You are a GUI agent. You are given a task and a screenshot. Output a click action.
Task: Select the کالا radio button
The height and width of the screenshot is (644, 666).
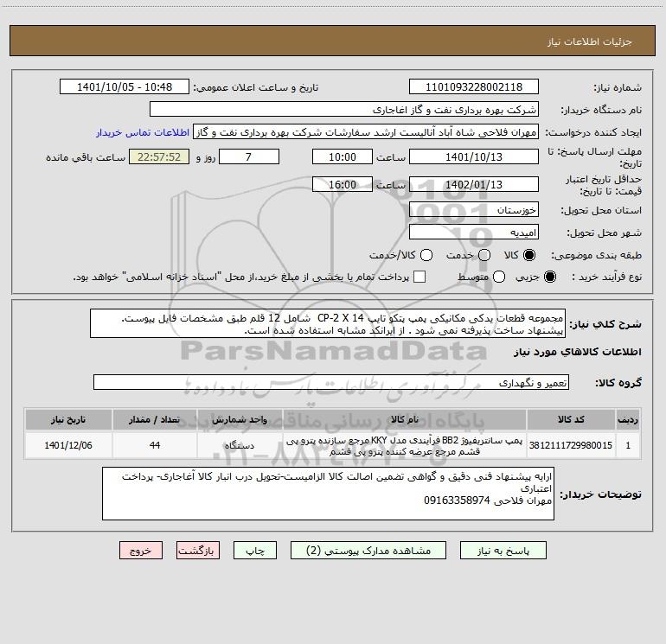(529, 255)
